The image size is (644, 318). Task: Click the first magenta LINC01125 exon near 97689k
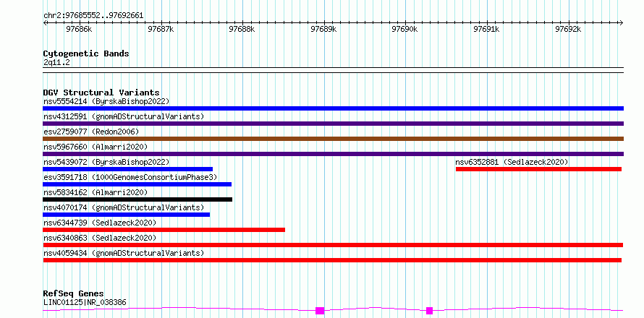pyautogui.click(x=320, y=311)
